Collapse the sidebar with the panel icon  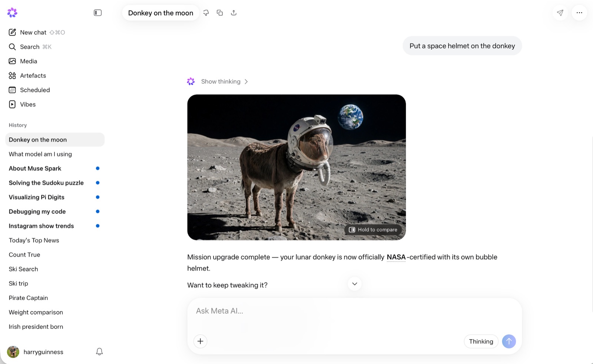click(97, 13)
